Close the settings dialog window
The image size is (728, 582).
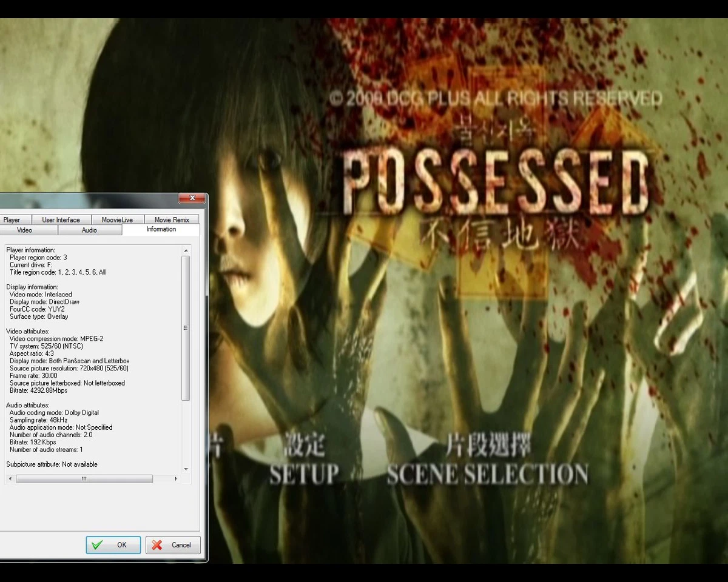click(x=192, y=198)
